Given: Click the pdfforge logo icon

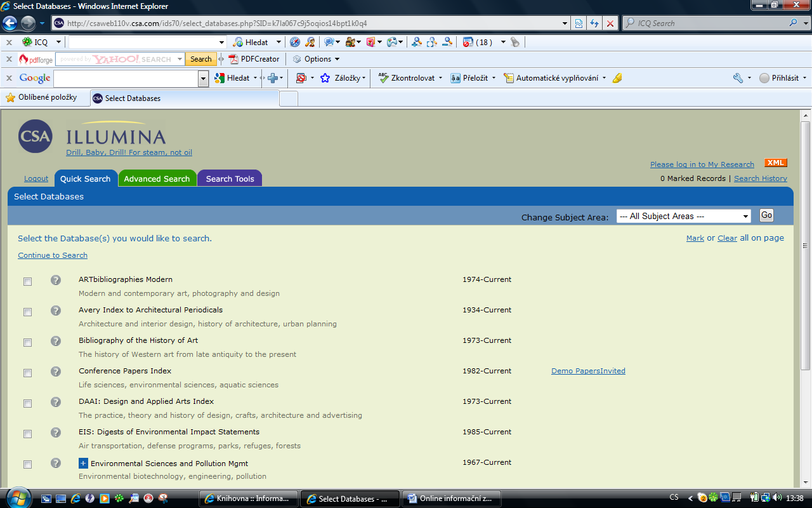Looking at the screenshot, I should (36, 59).
